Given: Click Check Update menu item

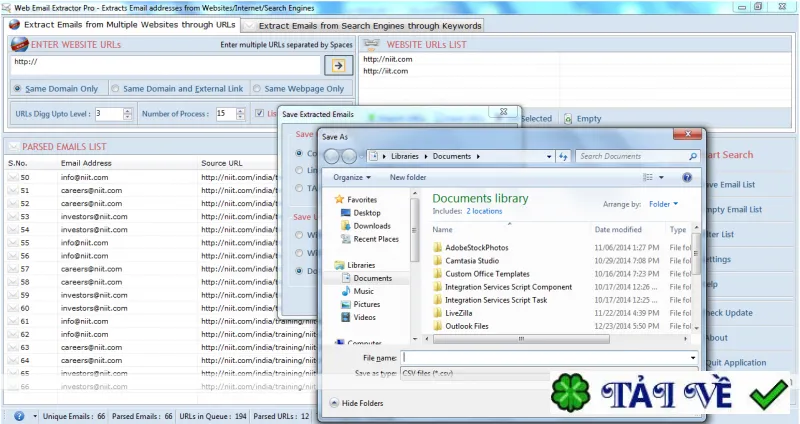Looking at the screenshot, I should (x=729, y=313).
